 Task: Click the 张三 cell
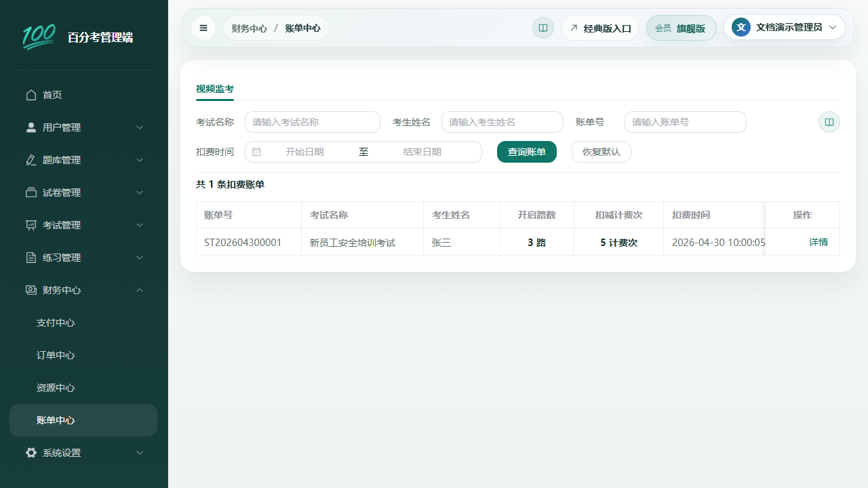[x=462, y=242]
